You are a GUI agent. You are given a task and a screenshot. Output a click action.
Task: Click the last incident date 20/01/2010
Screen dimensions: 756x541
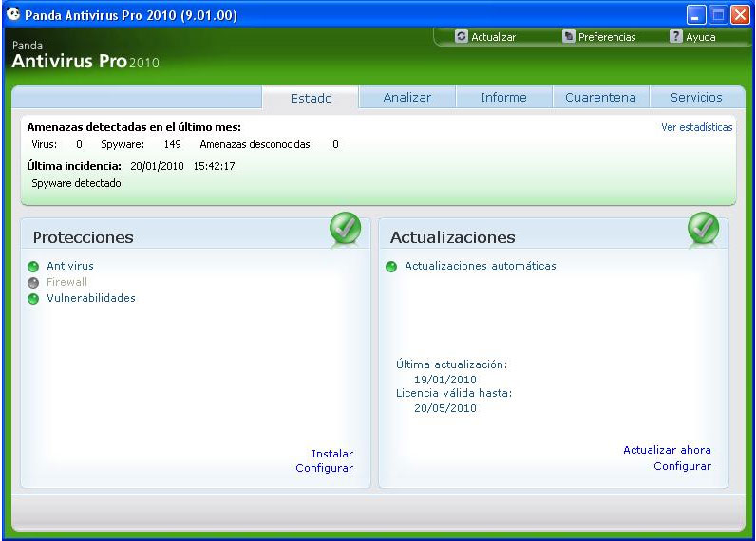[157, 166]
